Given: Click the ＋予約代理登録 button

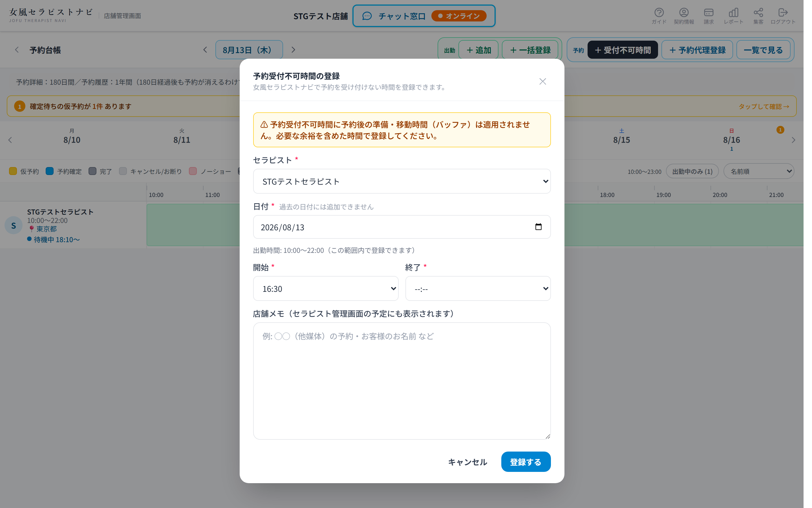Looking at the screenshot, I should tap(697, 50).
